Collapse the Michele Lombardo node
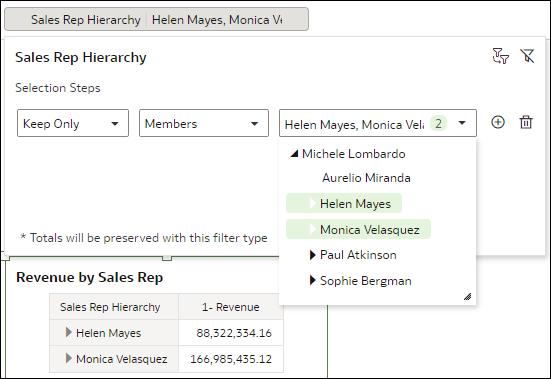 pyautogui.click(x=294, y=153)
